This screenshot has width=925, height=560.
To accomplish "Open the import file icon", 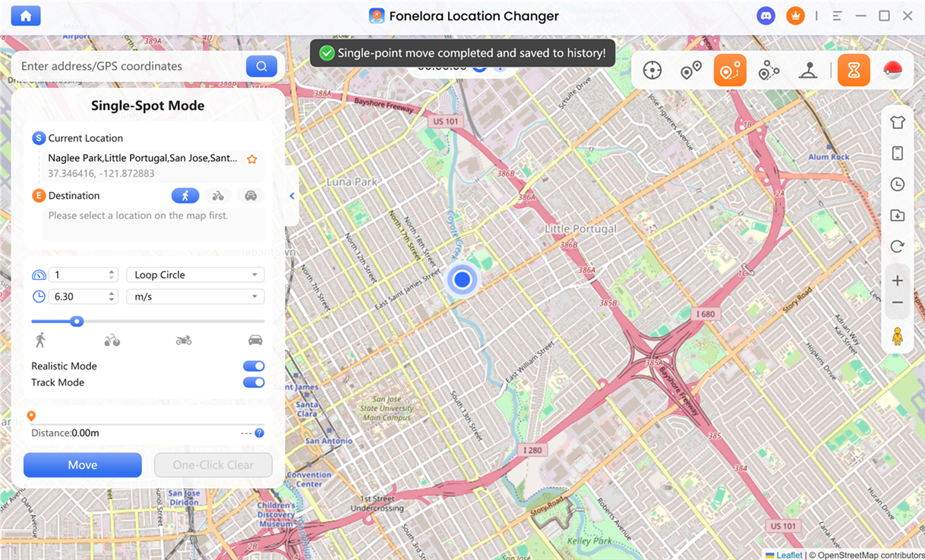I will 897,216.
